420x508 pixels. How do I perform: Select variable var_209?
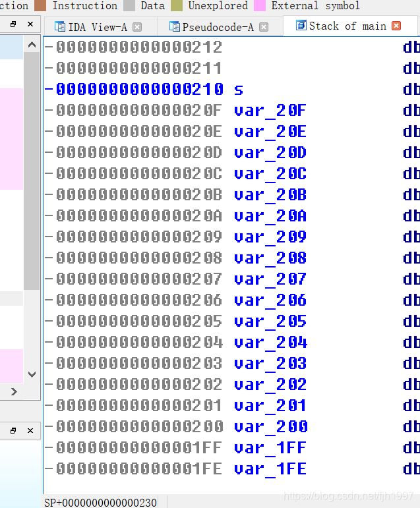pyautogui.click(x=270, y=237)
